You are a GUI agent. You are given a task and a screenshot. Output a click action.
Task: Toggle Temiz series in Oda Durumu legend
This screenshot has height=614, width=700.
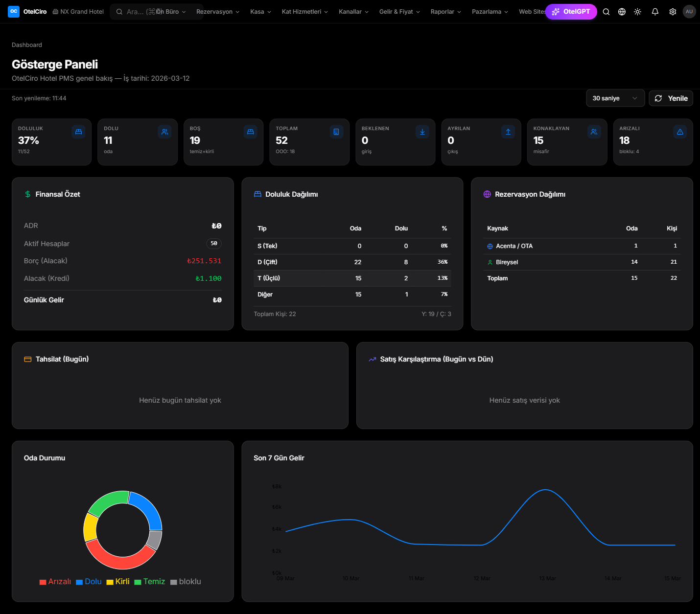tap(150, 582)
